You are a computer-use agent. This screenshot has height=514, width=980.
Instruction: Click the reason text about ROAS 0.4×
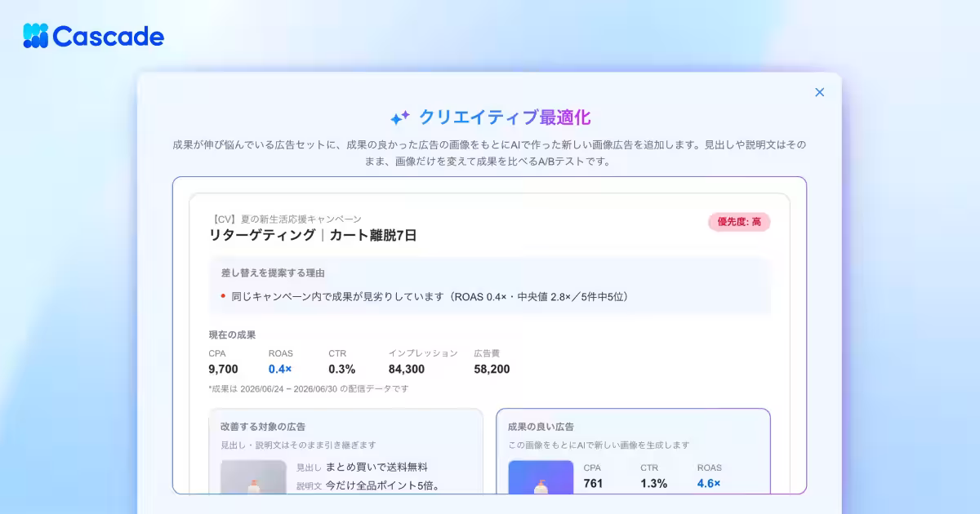pos(430,296)
